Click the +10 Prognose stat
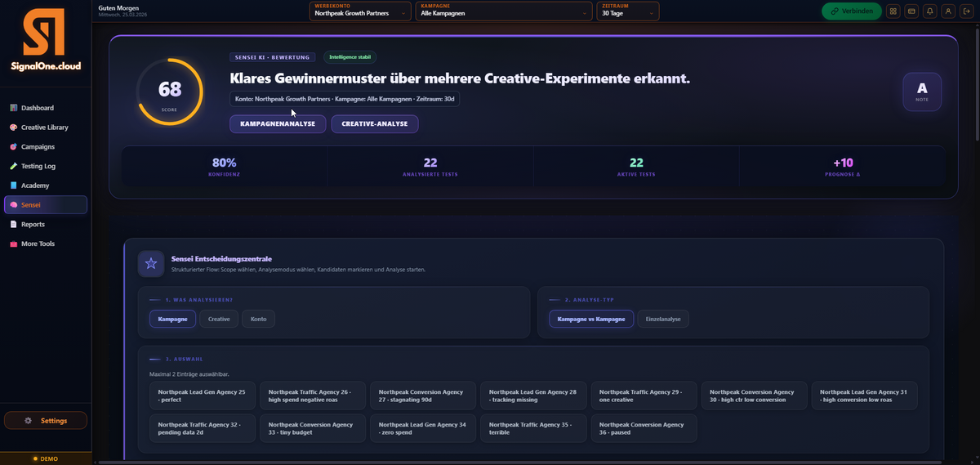 pos(843,167)
